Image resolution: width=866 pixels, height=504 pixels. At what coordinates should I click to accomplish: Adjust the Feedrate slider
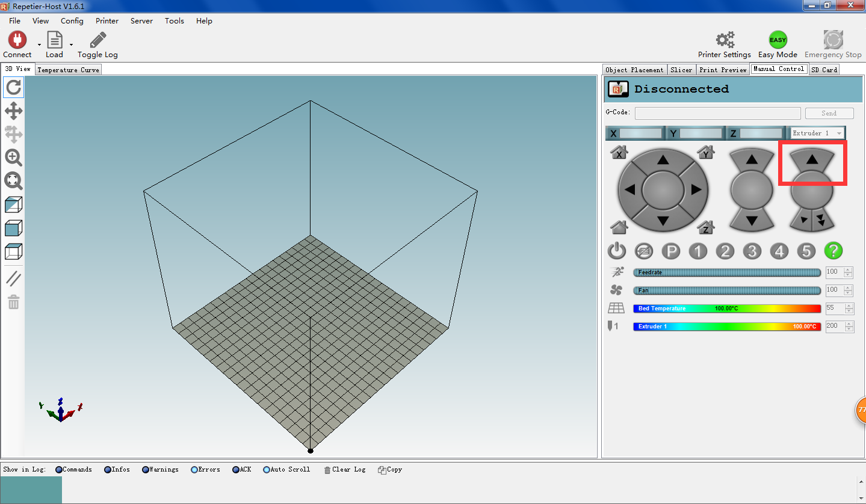pyautogui.click(x=726, y=272)
